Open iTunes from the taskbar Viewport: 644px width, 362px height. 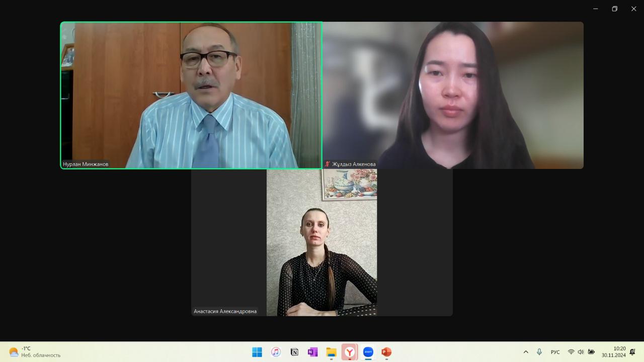tap(276, 352)
